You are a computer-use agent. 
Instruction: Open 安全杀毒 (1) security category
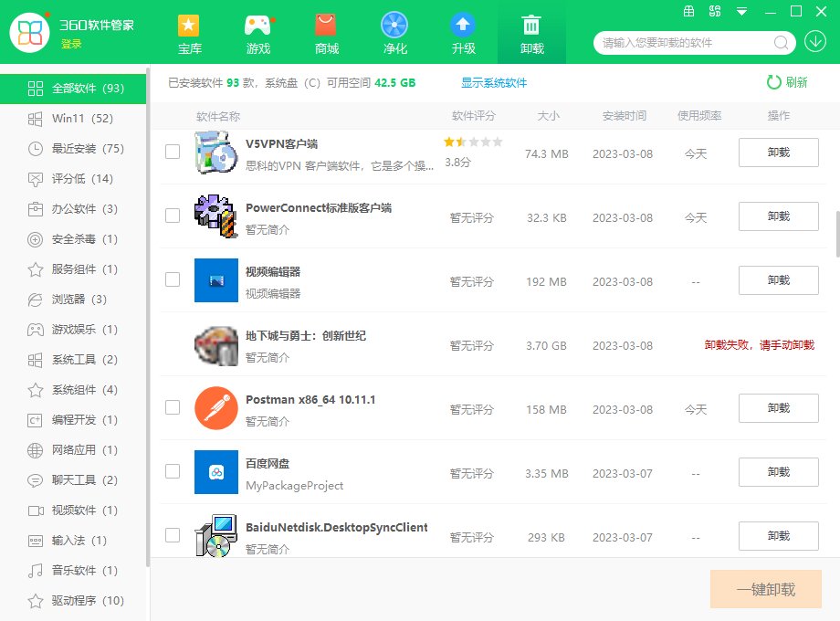pyautogui.click(x=73, y=239)
